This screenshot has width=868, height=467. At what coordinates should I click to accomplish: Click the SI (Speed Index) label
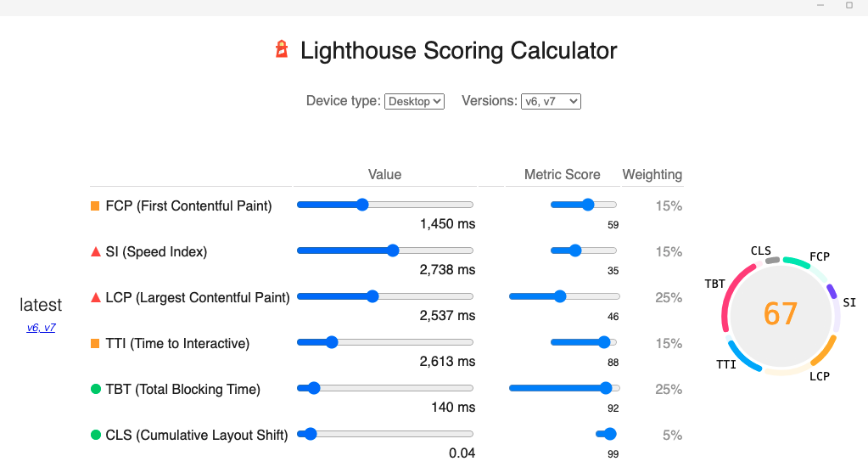click(x=156, y=251)
